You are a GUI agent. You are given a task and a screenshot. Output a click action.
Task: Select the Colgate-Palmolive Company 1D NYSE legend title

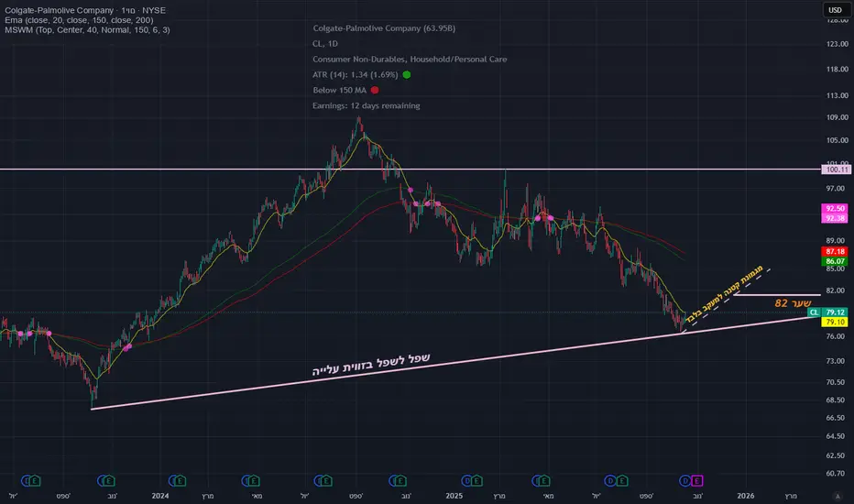(85, 10)
